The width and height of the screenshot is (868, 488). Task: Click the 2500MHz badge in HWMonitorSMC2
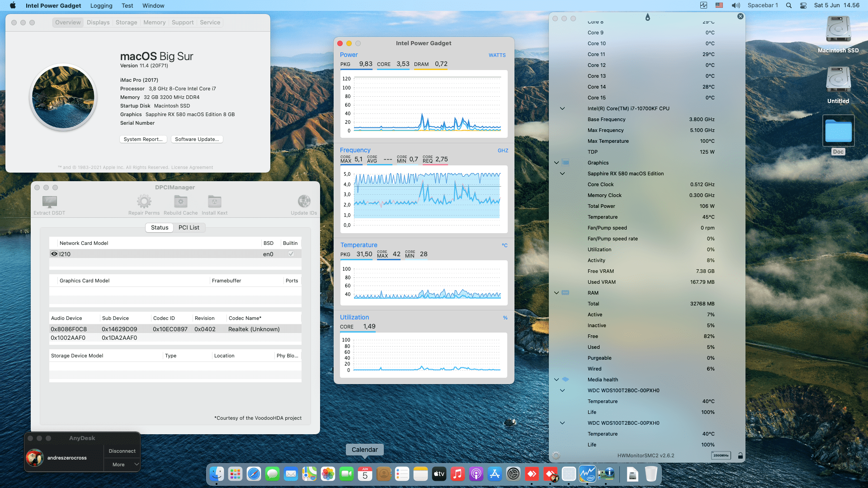721,455
